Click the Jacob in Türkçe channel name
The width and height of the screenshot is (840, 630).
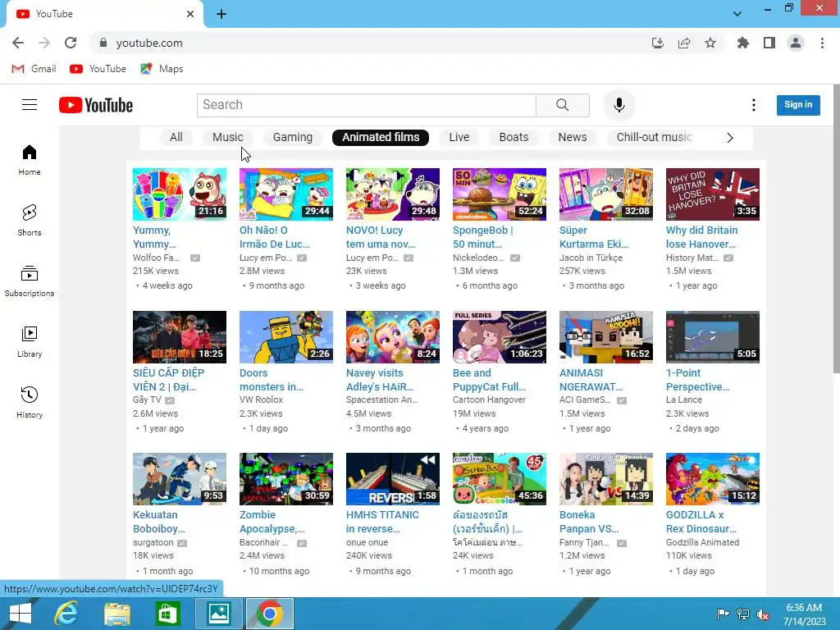pos(591,258)
